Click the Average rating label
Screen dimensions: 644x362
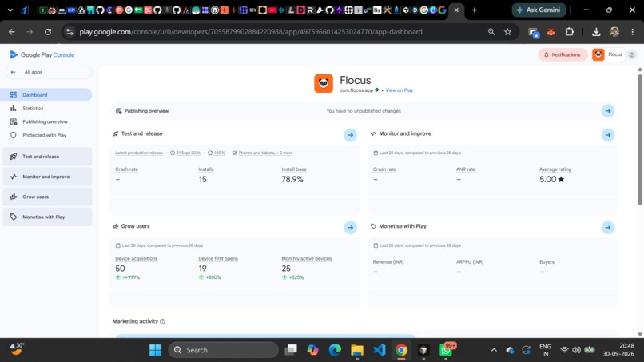555,169
